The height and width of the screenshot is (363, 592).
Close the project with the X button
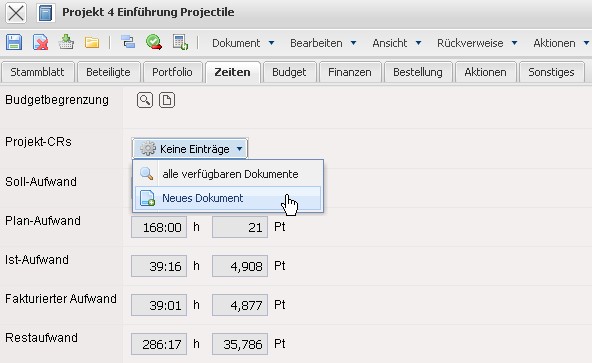coord(16,12)
